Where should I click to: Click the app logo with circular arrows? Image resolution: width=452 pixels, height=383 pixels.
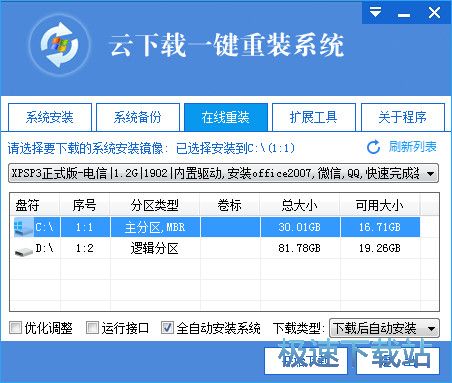[59, 45]
